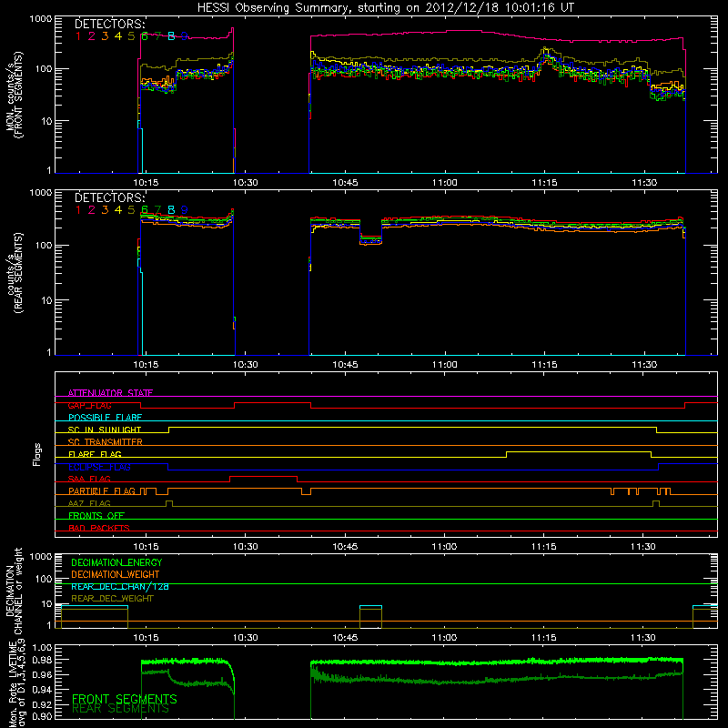This screenshot has height=728, width=728.
Task: Click 10:45 tick label under the Flags plot
Action: click(x=345, y=547)
